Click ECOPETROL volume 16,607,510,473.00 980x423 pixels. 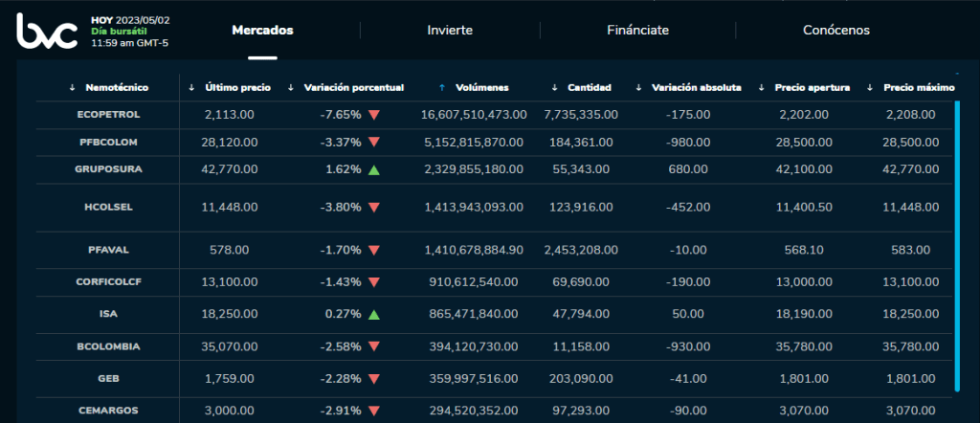coord(474,115)
